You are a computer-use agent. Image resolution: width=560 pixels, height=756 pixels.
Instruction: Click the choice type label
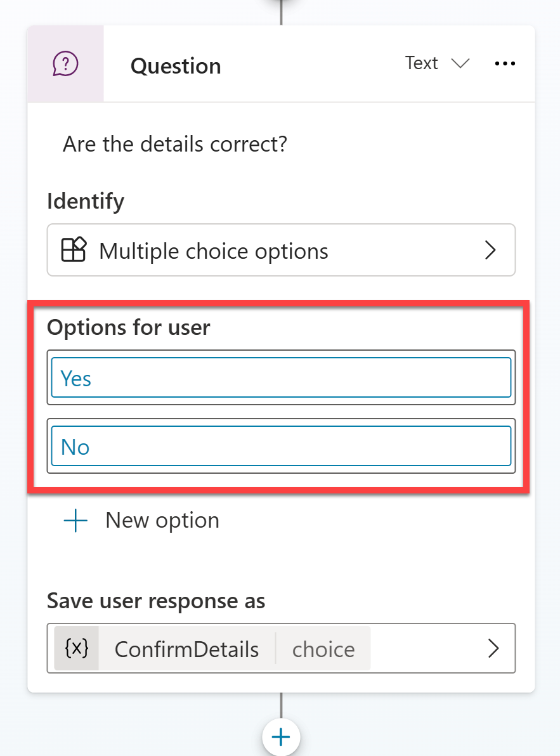(x=323, y=649)
